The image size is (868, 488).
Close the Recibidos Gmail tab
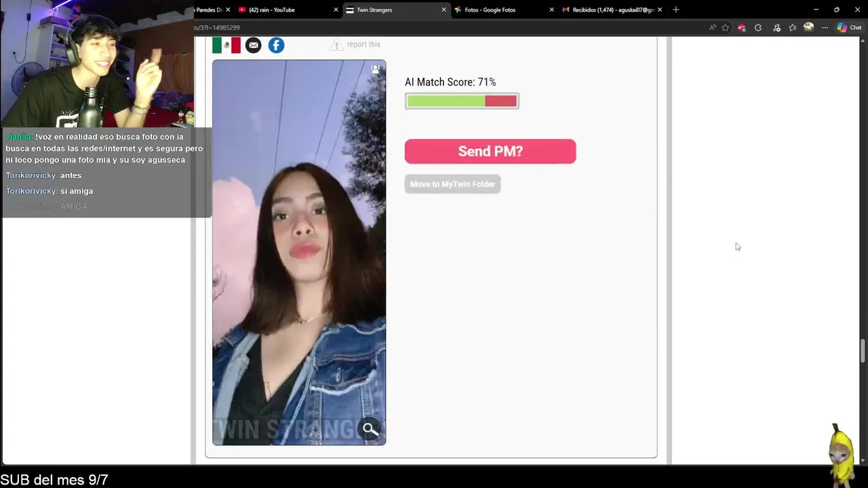tap(660, 9)
